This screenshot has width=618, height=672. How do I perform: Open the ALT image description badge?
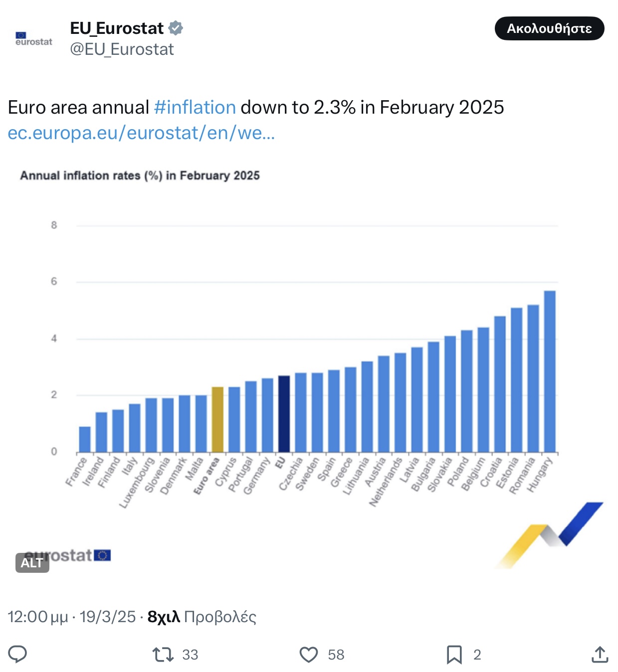tap(32, 563)
